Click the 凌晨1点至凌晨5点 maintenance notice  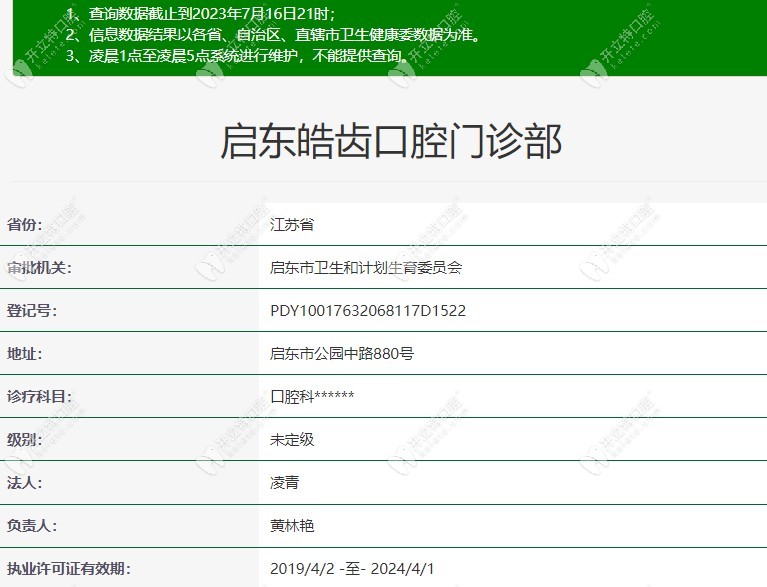tap(238, 56)
